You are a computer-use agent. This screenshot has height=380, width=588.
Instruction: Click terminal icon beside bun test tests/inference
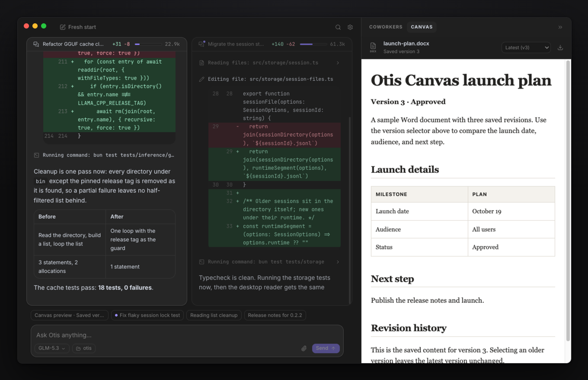[36, 155]
